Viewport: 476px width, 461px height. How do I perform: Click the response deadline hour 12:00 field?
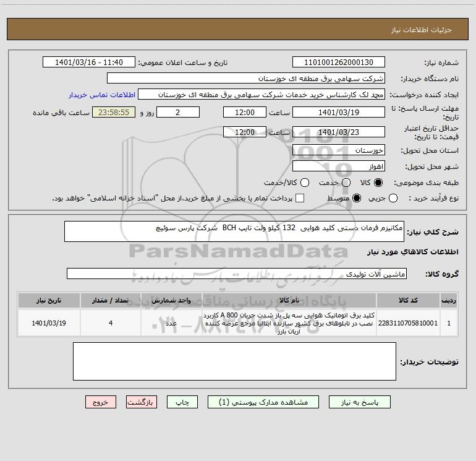pyautogui.click(x=245, y=112)
